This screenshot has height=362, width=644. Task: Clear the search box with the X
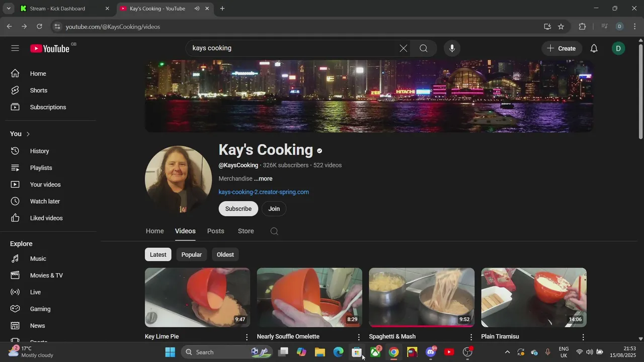[x=404, y=48]
